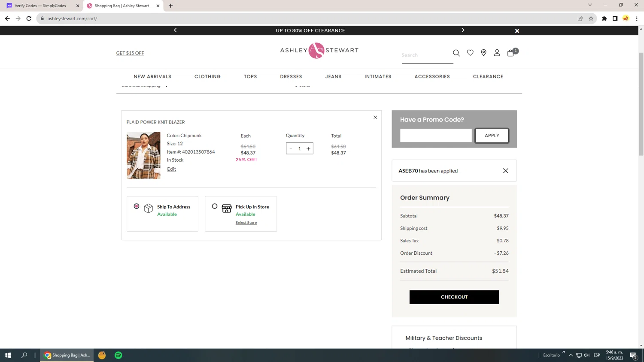Open the New Arrivals menu

point(152,76)
